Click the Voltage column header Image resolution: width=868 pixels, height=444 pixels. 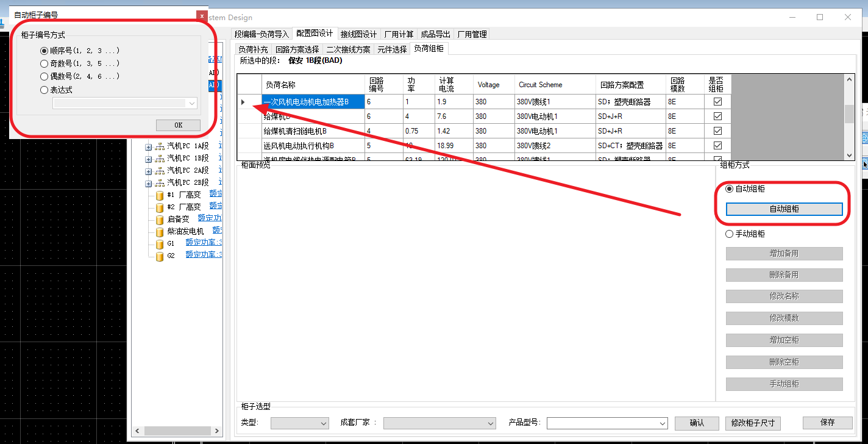(x=494, y=85)
